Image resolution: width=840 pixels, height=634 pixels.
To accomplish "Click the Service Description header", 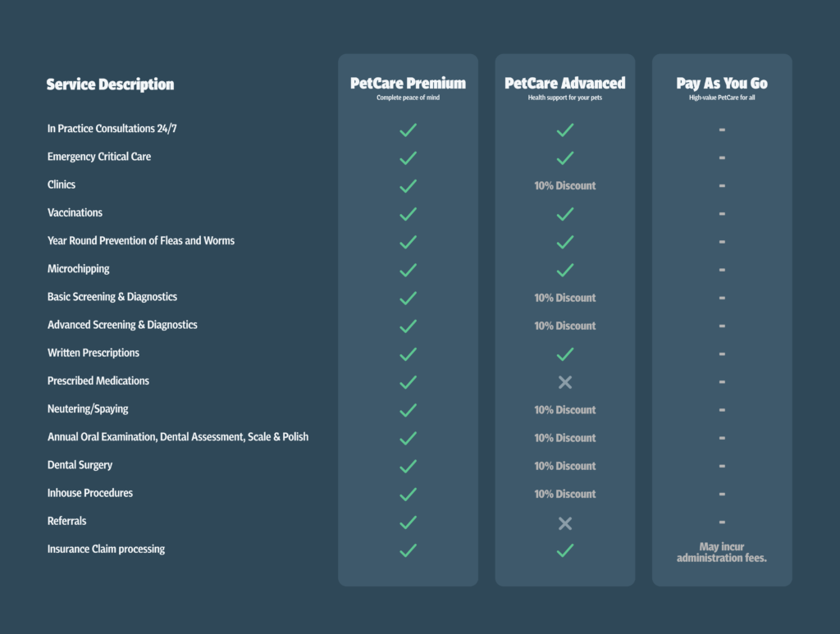I will point(110,84).
